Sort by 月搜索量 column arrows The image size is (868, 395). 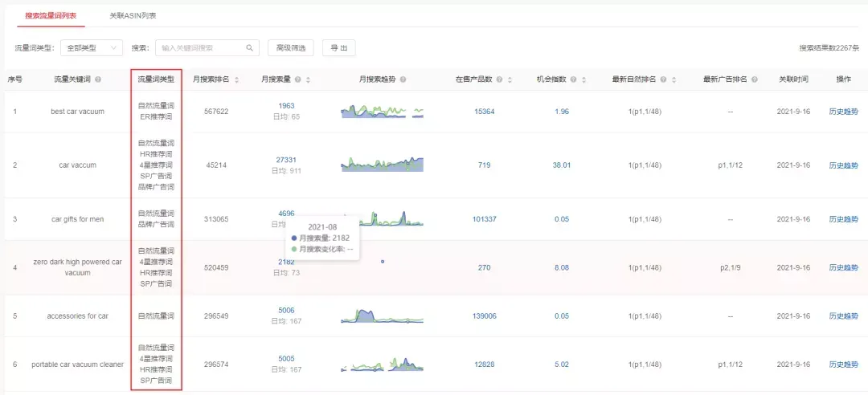(x=308, y=79)
